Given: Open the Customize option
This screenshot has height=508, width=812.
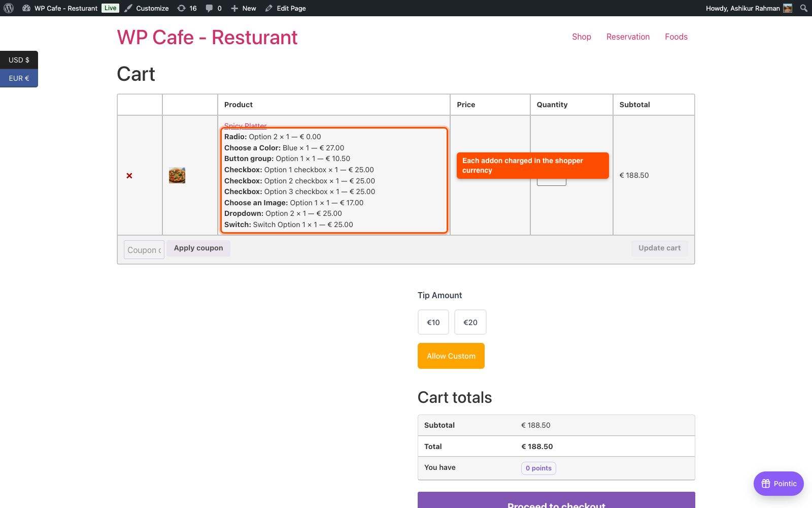Looking at the screenshot, I should click(x=147, y=8).
